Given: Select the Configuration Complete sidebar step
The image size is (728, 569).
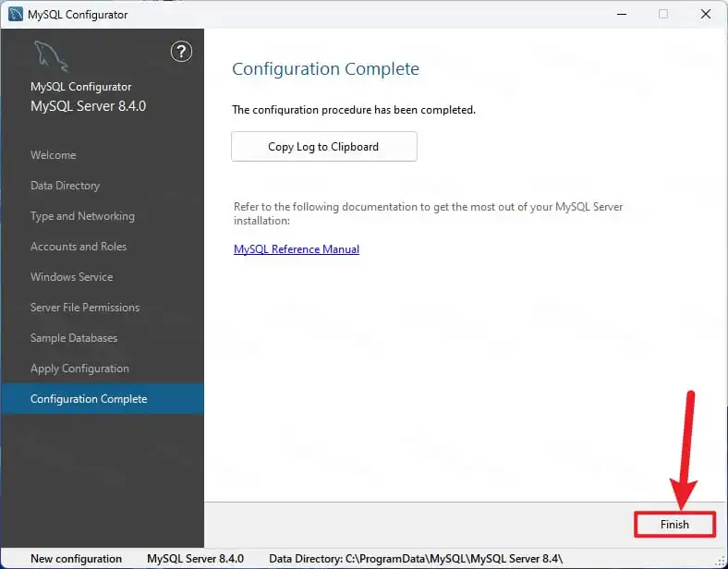Looking at the screenshot, I should tap(103, 399).
